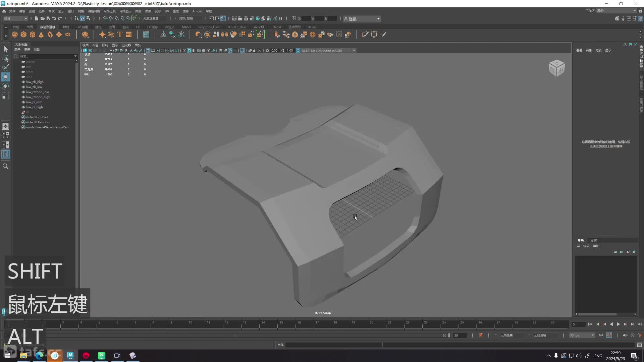The image size is (644, 362).
Task: Create a polygon plane from the shelf
Action: pos(59,35)
